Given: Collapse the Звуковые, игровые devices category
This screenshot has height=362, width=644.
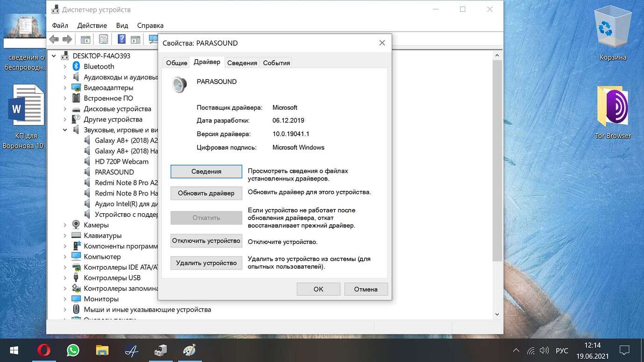Looking at the screenshot, I should 65,130.
